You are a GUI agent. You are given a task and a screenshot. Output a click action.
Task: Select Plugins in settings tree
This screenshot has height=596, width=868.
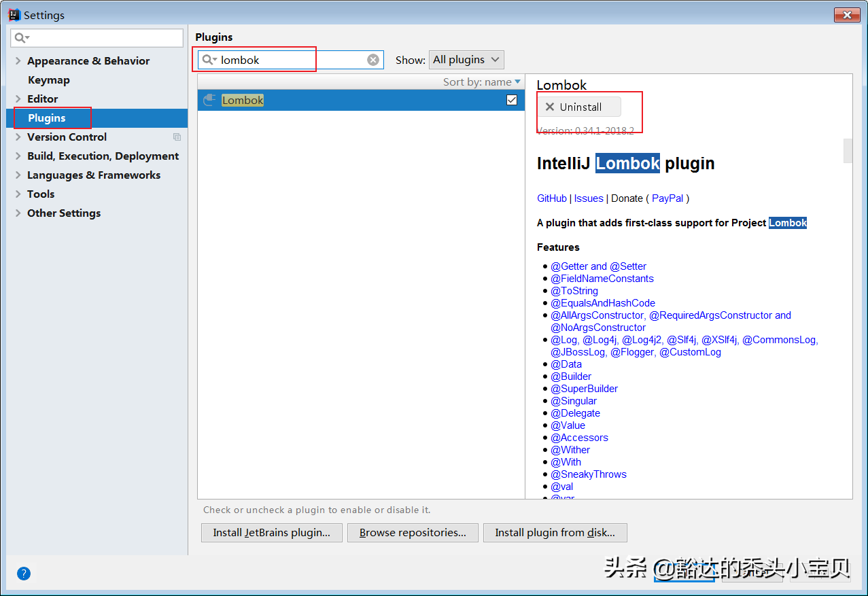(47, 118)
